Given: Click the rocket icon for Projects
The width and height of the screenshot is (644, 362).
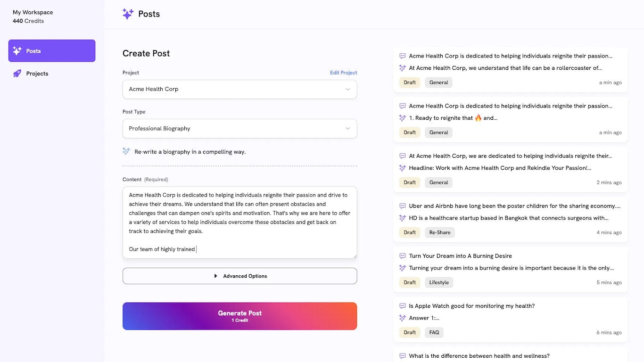Looking at the screenshot, I should [x=17, y=74].
